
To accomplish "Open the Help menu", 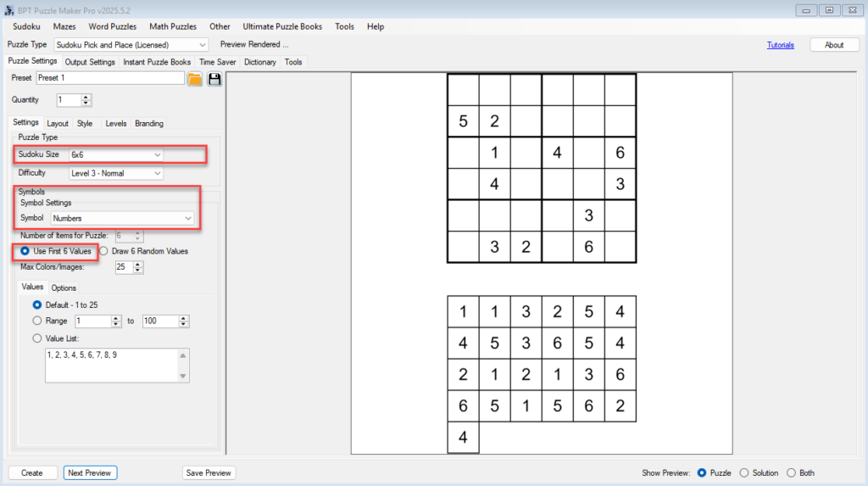I will tap(376, 26).
